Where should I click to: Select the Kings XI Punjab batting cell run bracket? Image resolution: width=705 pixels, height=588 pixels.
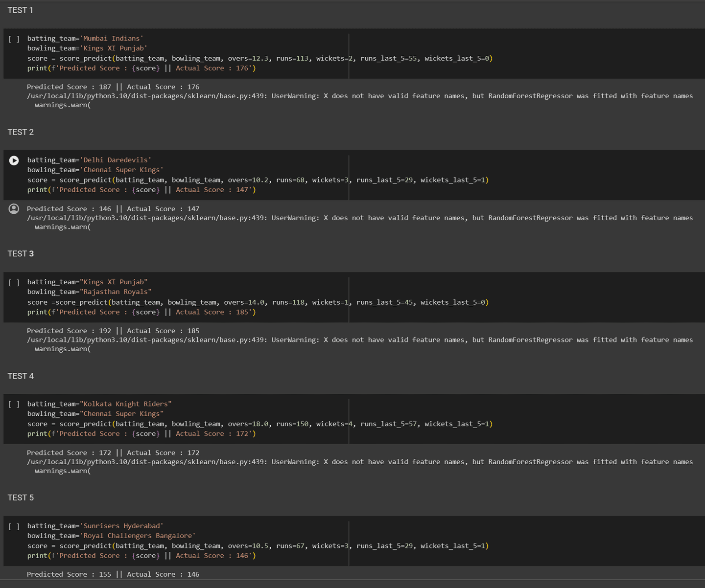(14, 282)
